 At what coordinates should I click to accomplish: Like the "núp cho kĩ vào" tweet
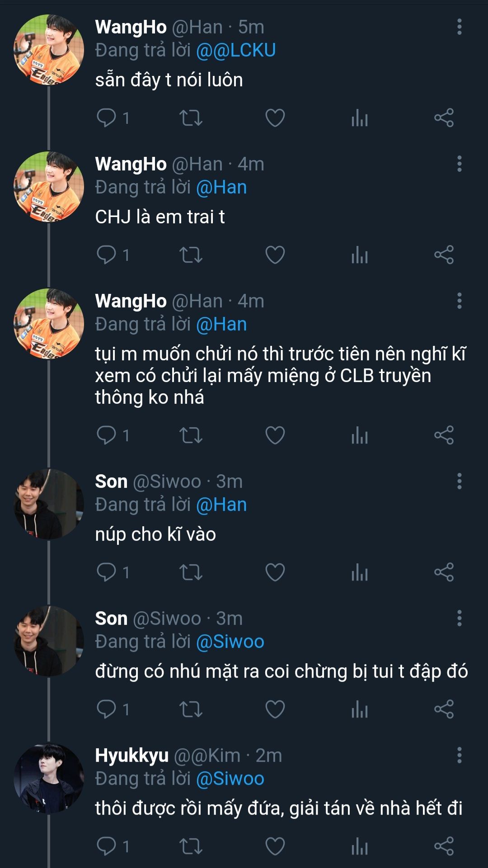pos(275,572)
